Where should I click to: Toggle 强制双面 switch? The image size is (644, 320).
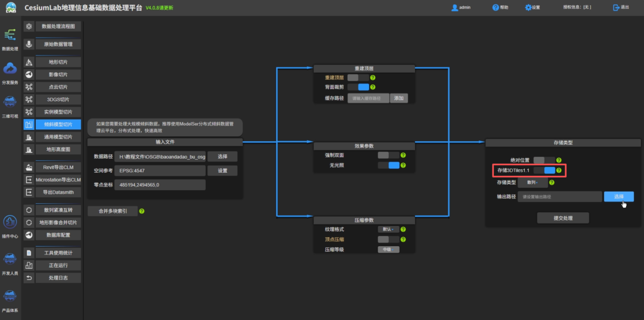(389, 155)
